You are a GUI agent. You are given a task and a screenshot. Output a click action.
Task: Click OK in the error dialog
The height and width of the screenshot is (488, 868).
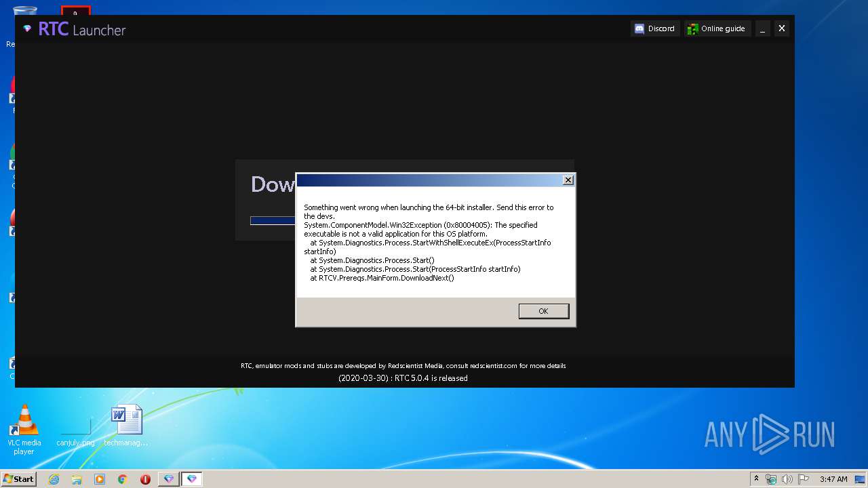tap(543, 311)
